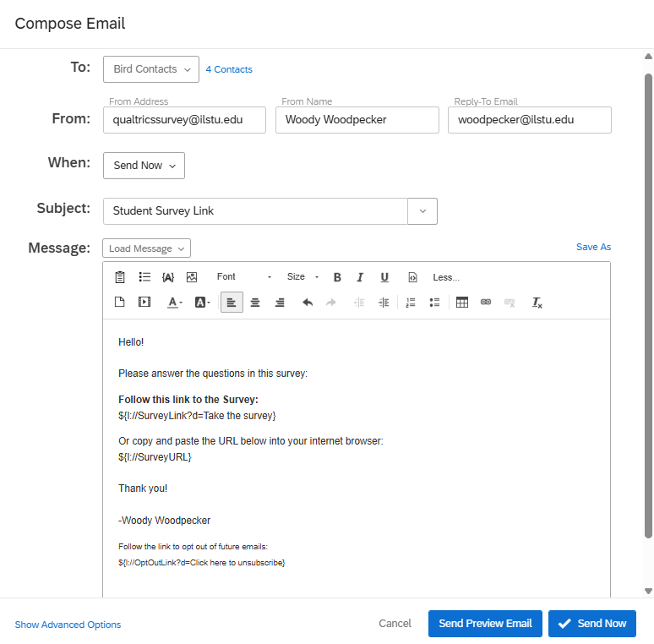Screen dimensions: 654x644
Task: Click the scrollbar up arrow
Action: [648, 57]
